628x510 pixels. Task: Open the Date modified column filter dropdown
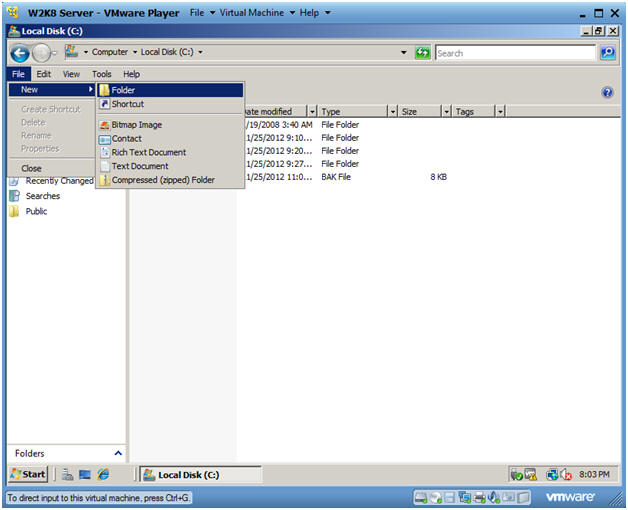click(312, 111)
